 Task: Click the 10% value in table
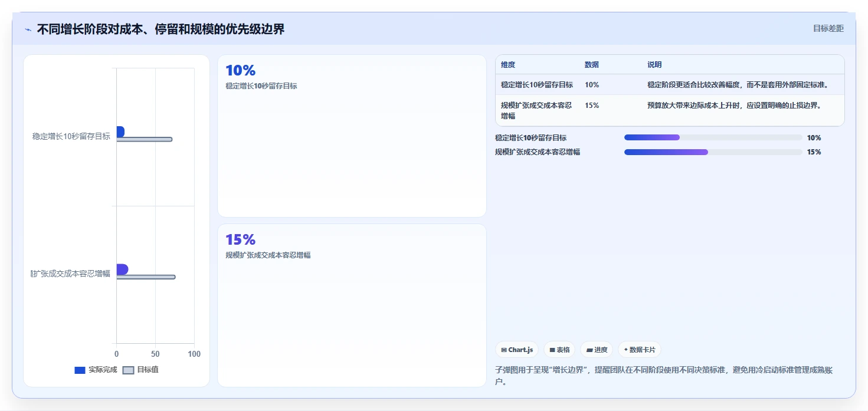pyautogui.click(x=592, y=85)
